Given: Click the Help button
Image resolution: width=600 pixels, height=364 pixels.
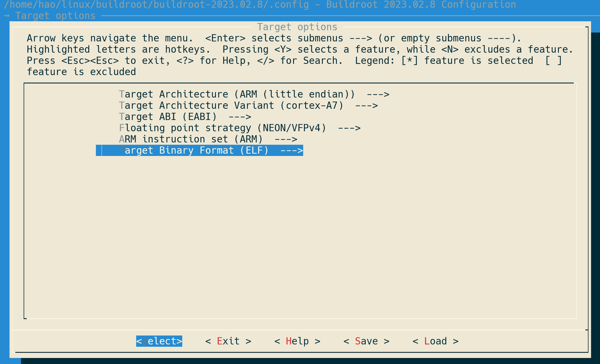Looking at the screenshot, I should 297,341.
